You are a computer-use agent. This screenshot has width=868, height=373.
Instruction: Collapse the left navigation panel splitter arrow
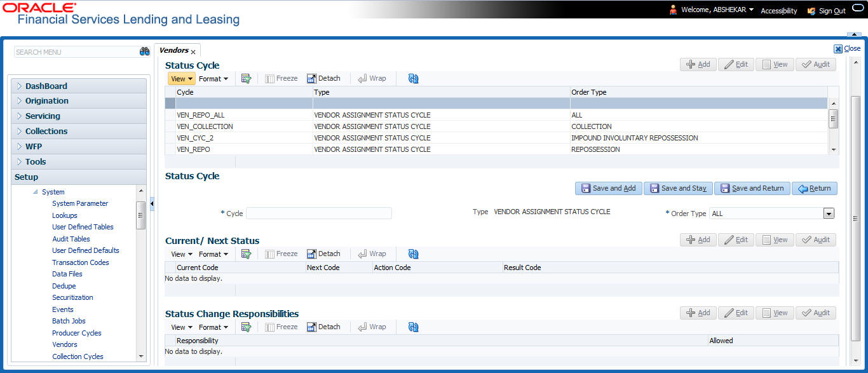pyautogui.click(x=153, y=203)
